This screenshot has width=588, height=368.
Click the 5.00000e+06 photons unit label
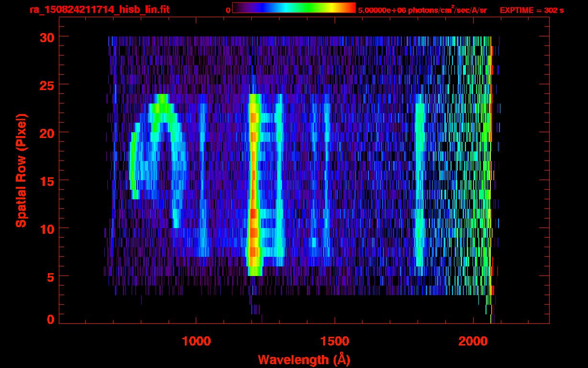[x=422, y=10]
